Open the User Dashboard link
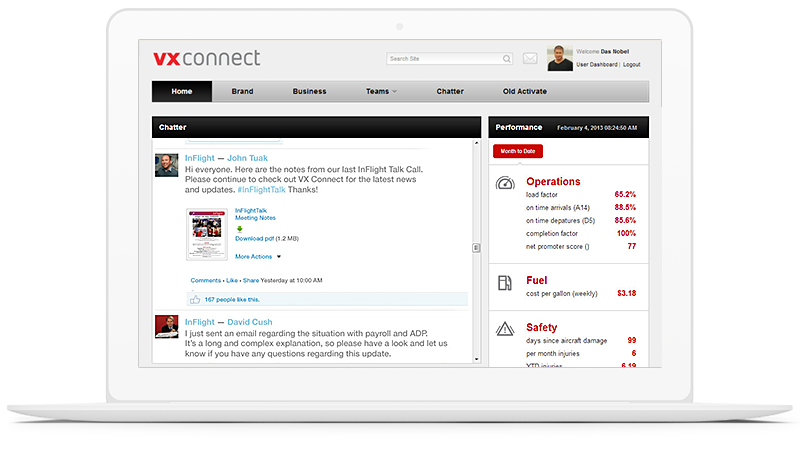This screenshot has height=455, width=800. pos(597,65)
